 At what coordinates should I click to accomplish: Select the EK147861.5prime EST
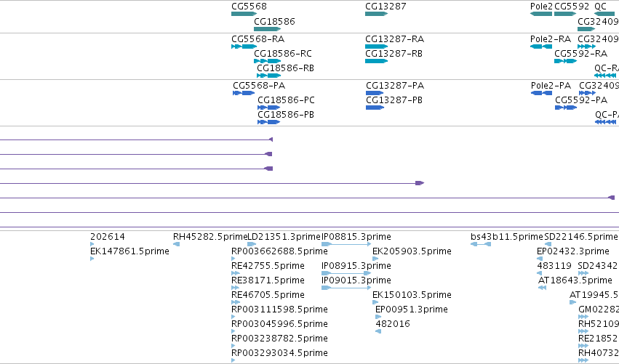[92, 259]
